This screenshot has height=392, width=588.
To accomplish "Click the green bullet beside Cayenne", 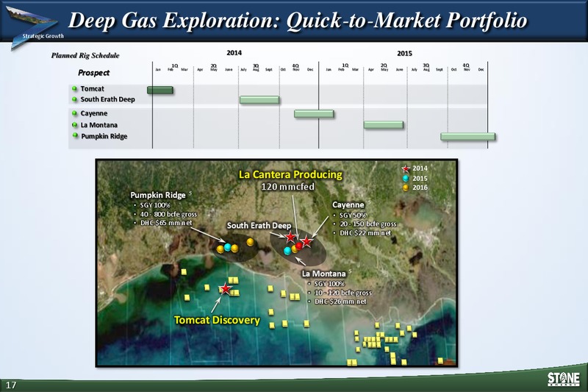I will click(75, 113).
